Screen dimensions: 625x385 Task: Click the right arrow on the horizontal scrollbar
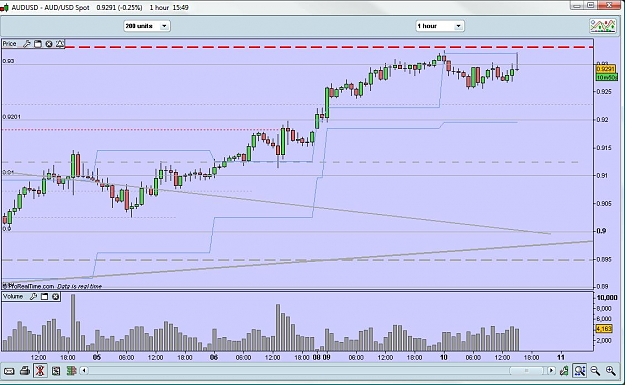(x=551, y=371)
